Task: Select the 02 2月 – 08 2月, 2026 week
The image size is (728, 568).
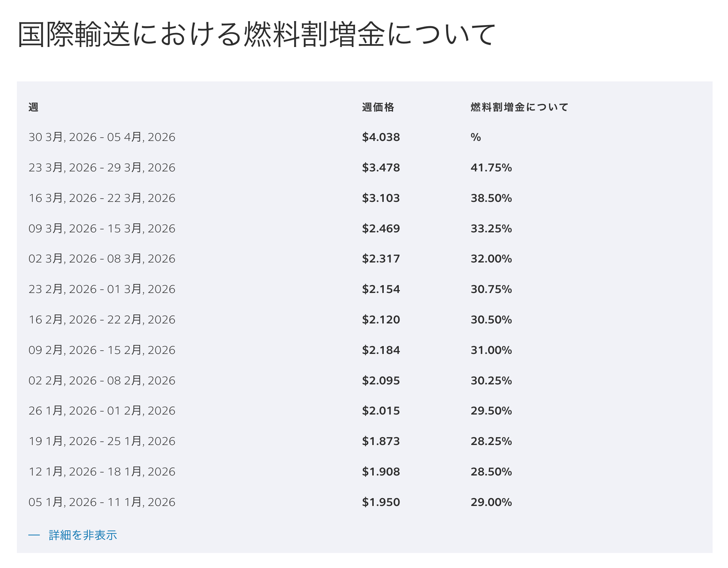Action: pos(102,380)
